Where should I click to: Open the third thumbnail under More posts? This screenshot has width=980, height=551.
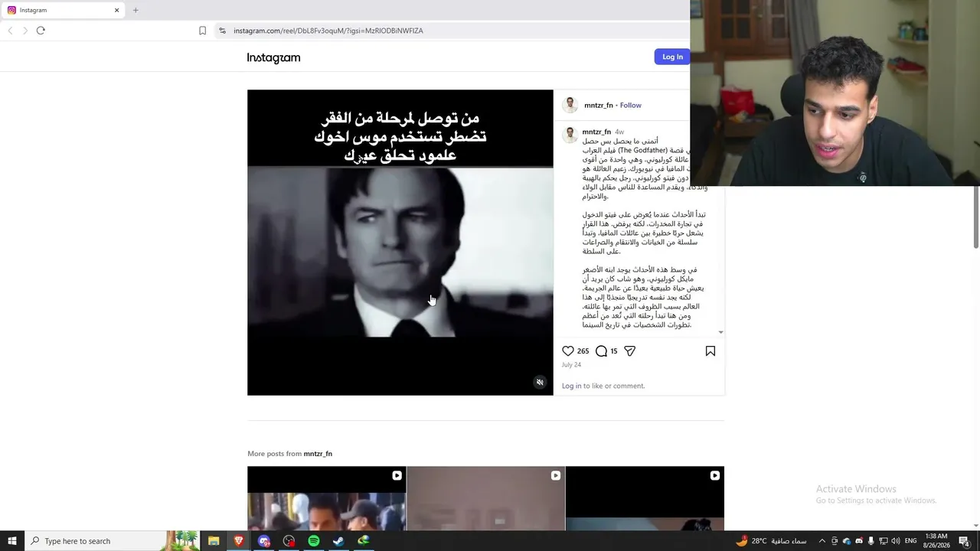(x=645, y=498)
